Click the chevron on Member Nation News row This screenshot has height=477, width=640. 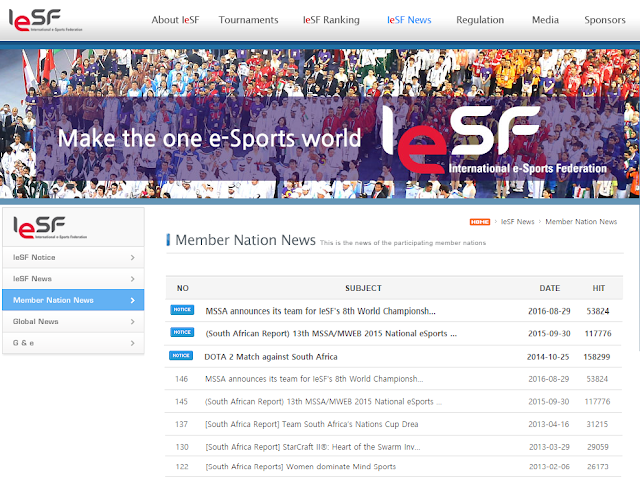tap(133, 300)
